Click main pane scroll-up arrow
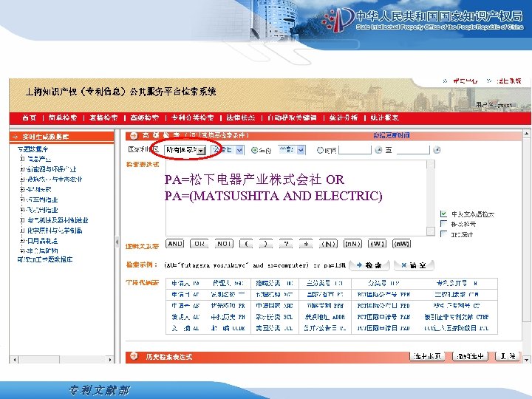Image resolution: width=532 pixels, height=399 pixels. coord(526,134)
